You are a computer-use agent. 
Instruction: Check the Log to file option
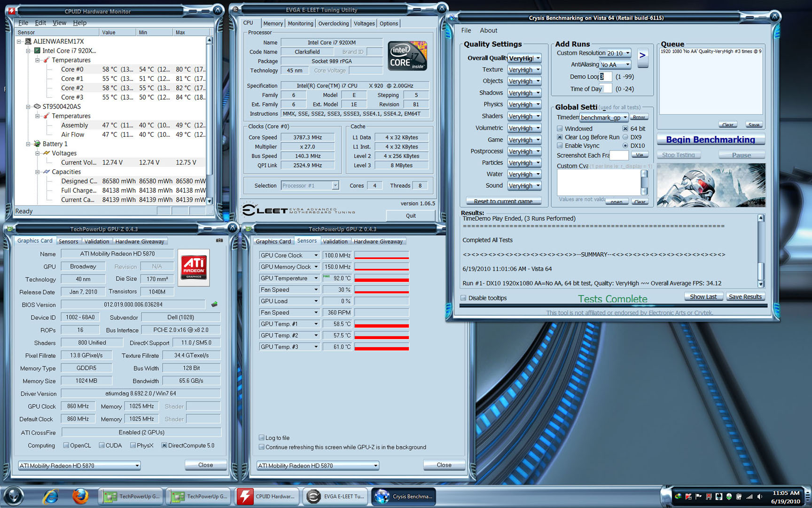262,437
